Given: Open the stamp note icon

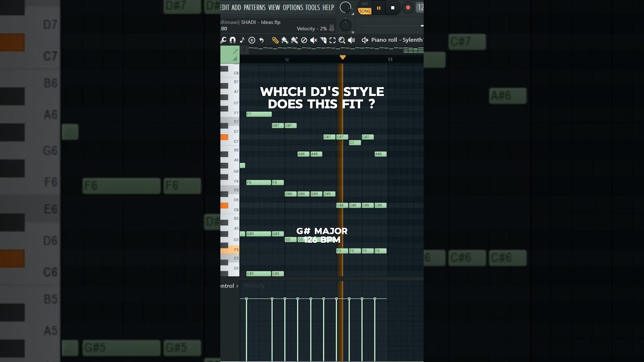Looking at the screenshot, I should click(x=242, y=40).
